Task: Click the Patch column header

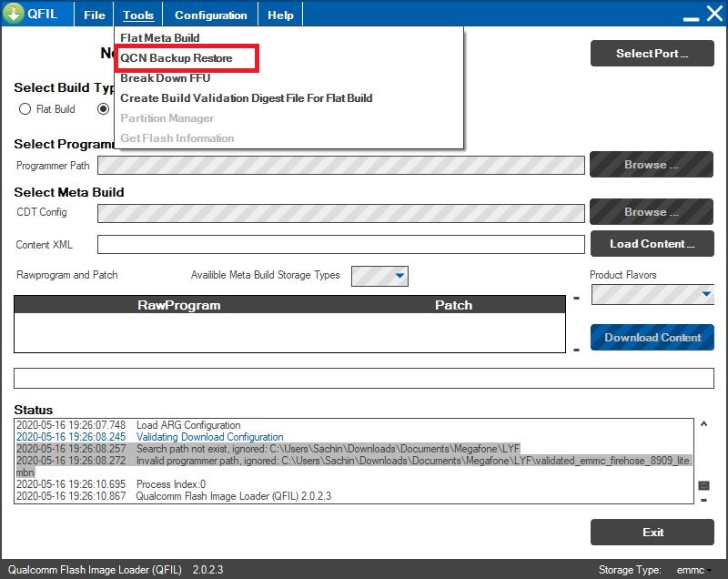Action: [453, 305]
